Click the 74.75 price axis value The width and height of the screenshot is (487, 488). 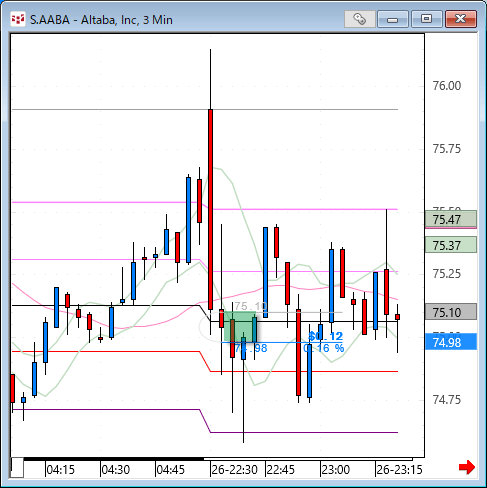tap(447, 399)
